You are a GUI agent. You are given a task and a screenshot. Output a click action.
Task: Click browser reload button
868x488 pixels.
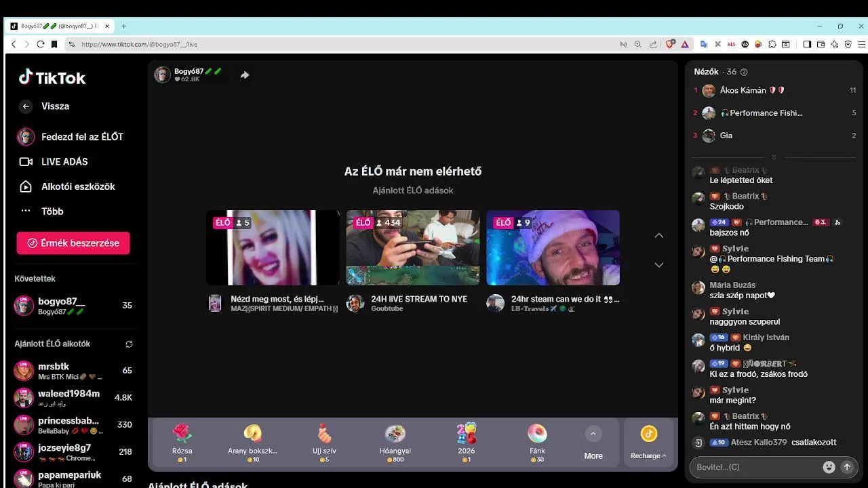(x=40, y=44)
